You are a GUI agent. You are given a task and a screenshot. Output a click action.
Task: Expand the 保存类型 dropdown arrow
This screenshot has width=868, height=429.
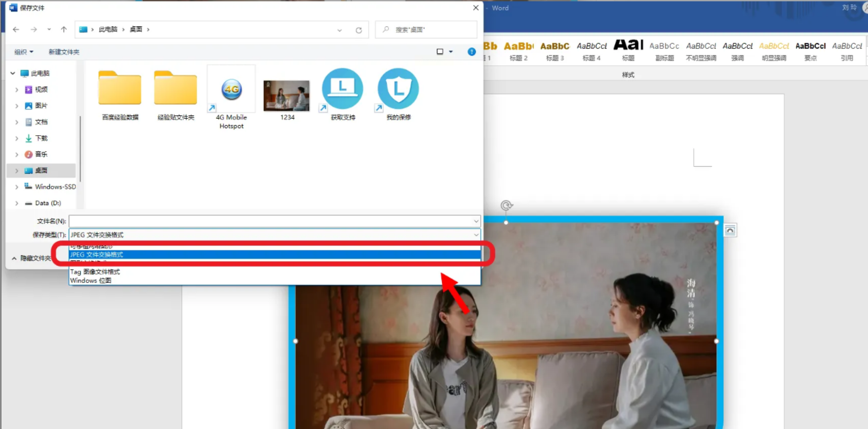(x=476, y=235)
